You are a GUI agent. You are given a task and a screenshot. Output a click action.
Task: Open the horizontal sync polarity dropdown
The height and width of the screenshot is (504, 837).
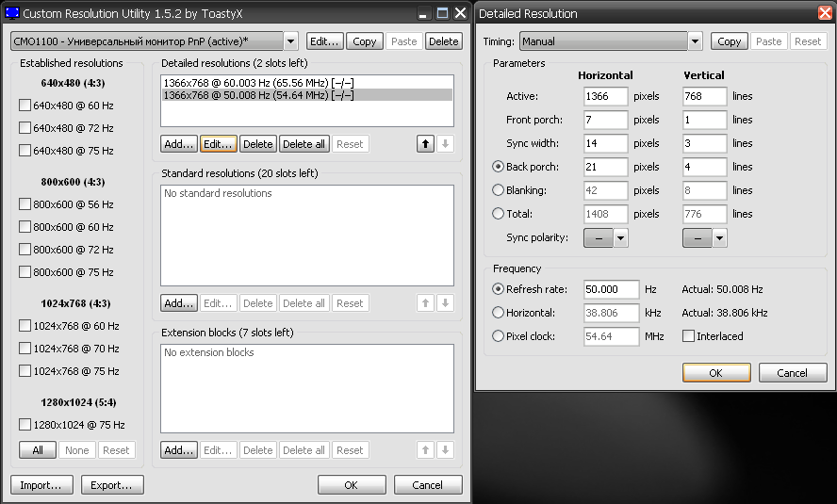pos(620,237)
